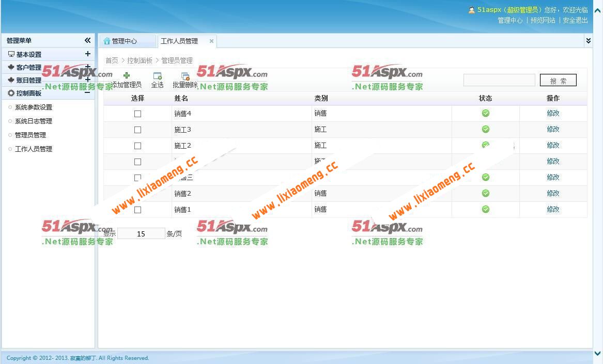603x364 pixels.
Task: Click the green plus 添加管理员 icon
Action: 127,75
